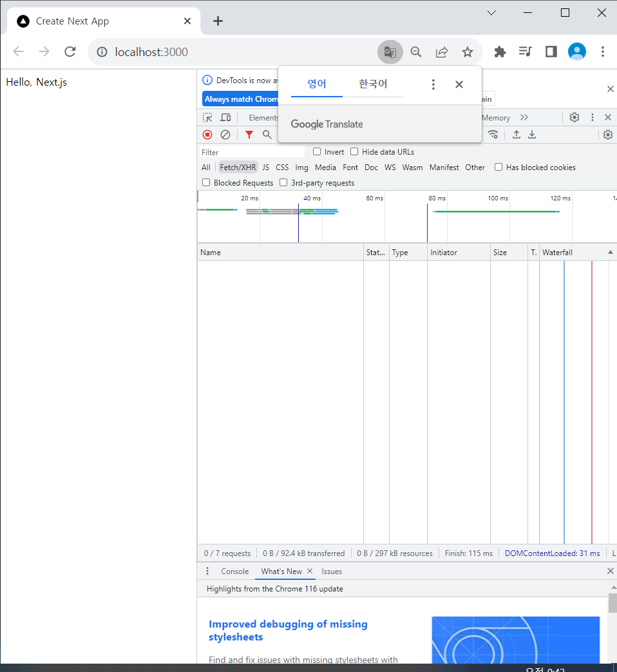Screen dimensions: 617x672
Task: Close the DevTools drawer
Action: coord(610,571)
